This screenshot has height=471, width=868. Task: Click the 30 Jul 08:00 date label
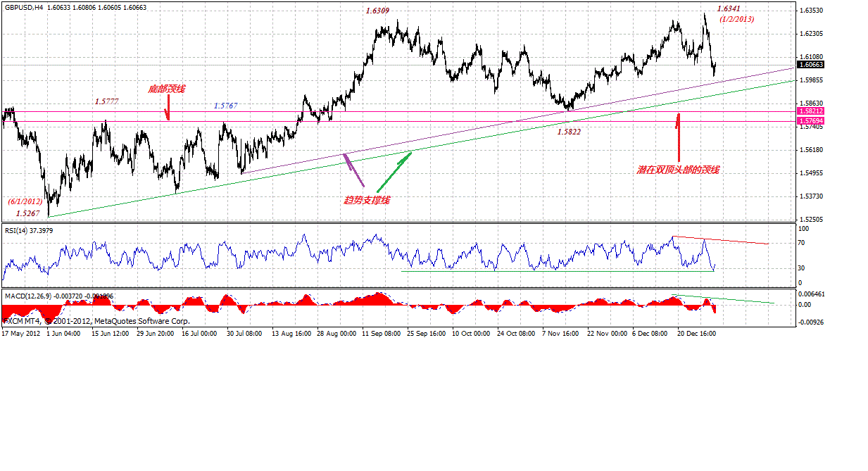pos(245,332)
